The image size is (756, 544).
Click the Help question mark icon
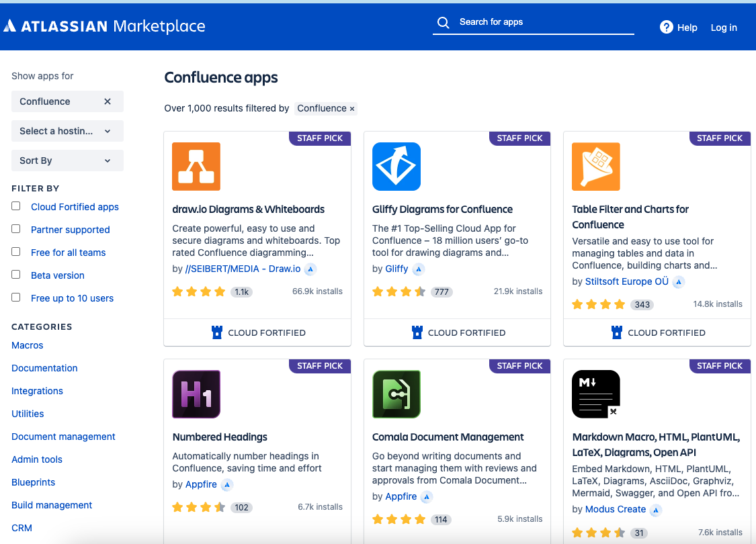tap(667, 28)
